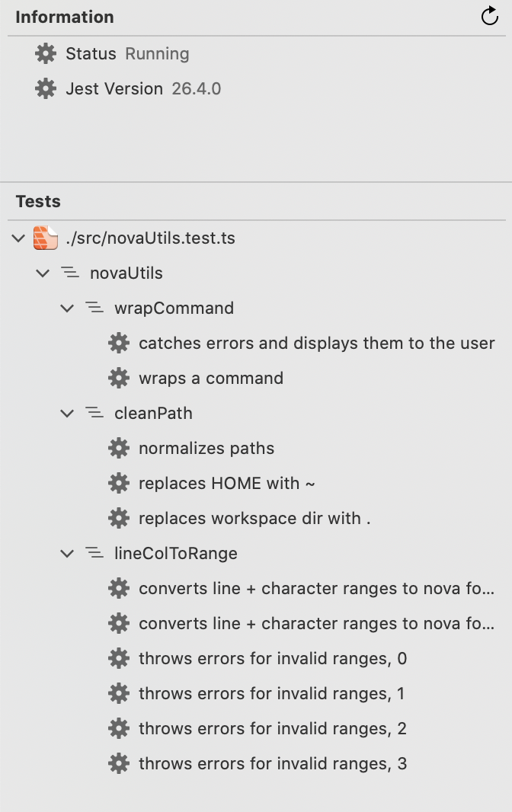Click gear icon for 'normalizes paths' test
The image size is (512, 812).
[119, 449]
